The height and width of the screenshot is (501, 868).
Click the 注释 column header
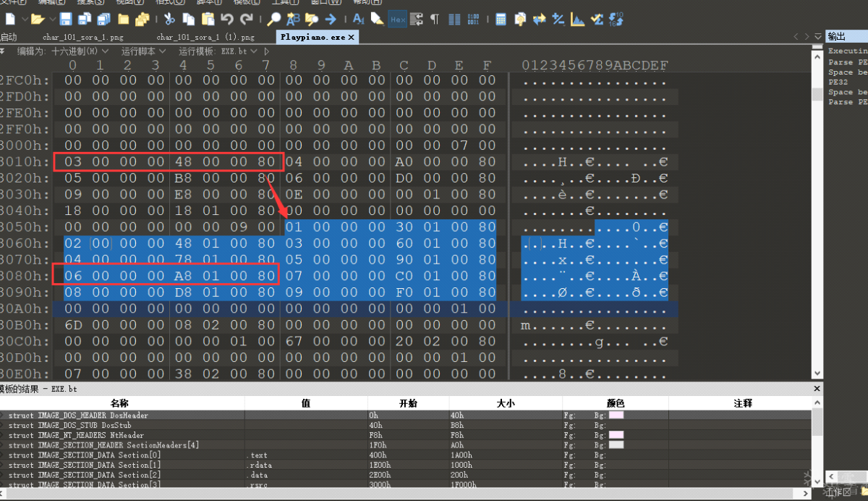(x=743, y=403)
